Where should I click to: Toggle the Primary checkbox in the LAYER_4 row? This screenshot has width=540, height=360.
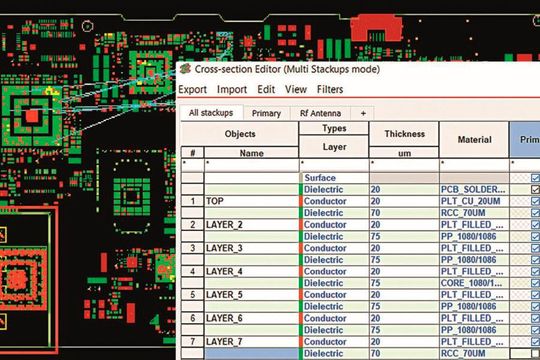[x=535, y=271]
